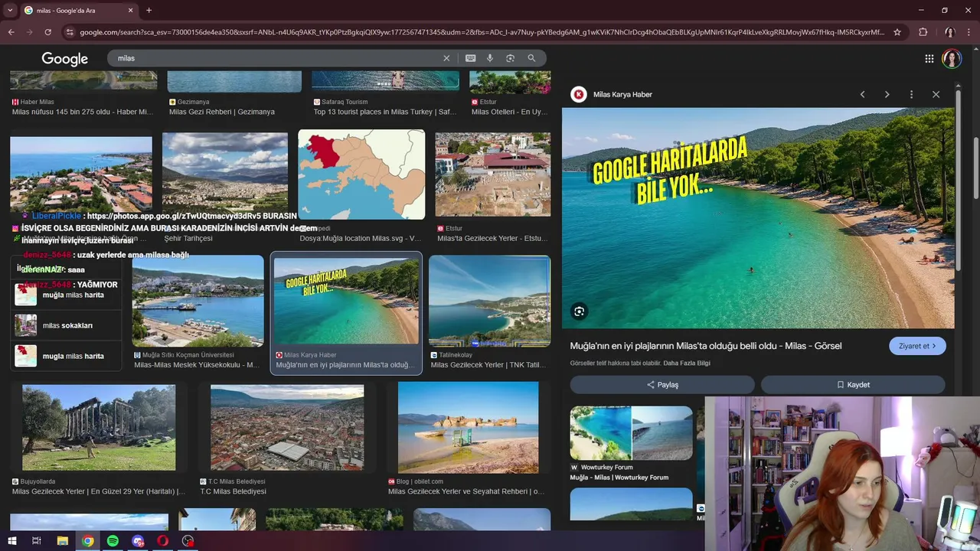Viewport: 980px width, 551px height.
Task: Click the Milas Karya Haber source logo
Action: (579, 94)
